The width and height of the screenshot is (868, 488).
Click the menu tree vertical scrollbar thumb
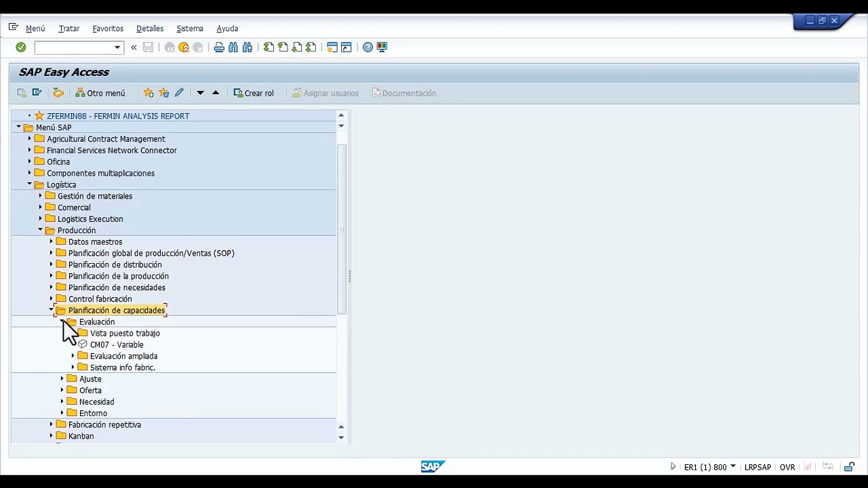(341, 228)
